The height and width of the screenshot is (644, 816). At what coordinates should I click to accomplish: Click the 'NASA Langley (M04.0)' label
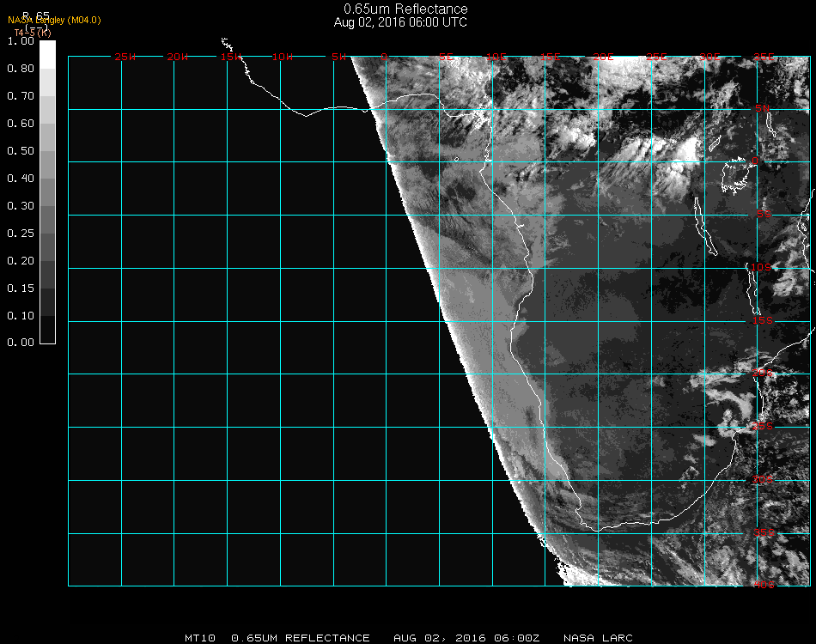click(54, 21)
